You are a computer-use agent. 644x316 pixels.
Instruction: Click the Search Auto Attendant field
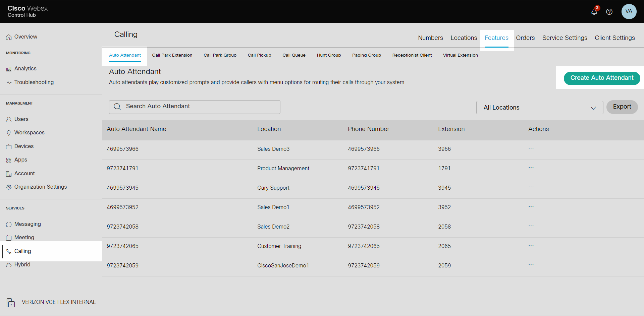[201, 107]
